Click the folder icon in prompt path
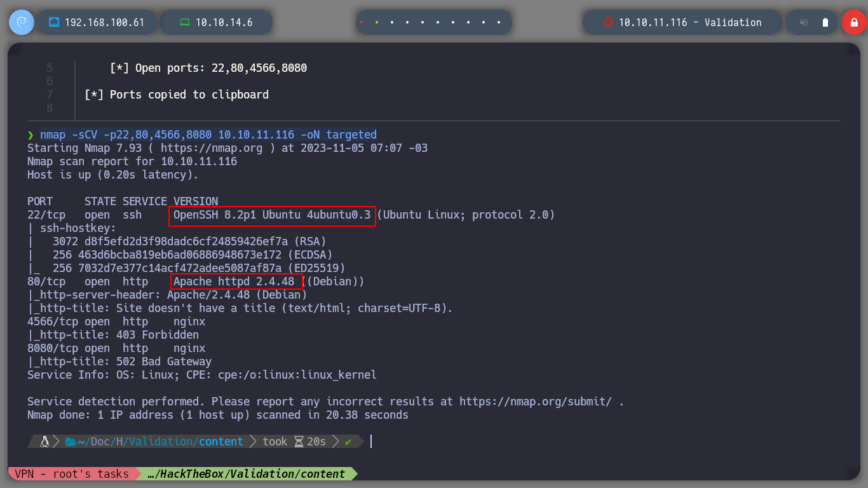 click(71, 441)
